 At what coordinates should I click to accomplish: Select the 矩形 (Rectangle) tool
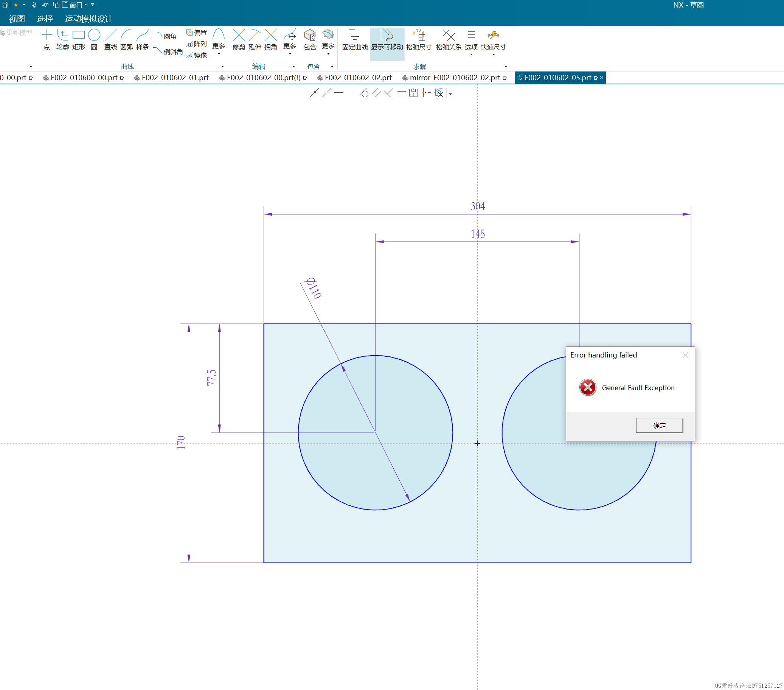tap(79, 40)
